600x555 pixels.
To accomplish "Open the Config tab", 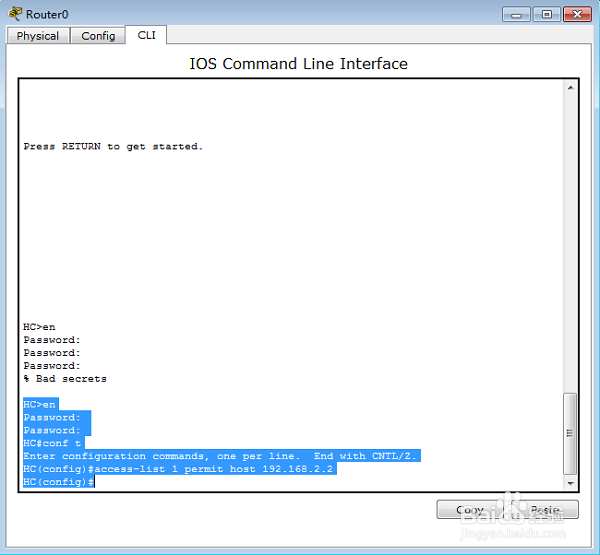I will tap(98, 36).
